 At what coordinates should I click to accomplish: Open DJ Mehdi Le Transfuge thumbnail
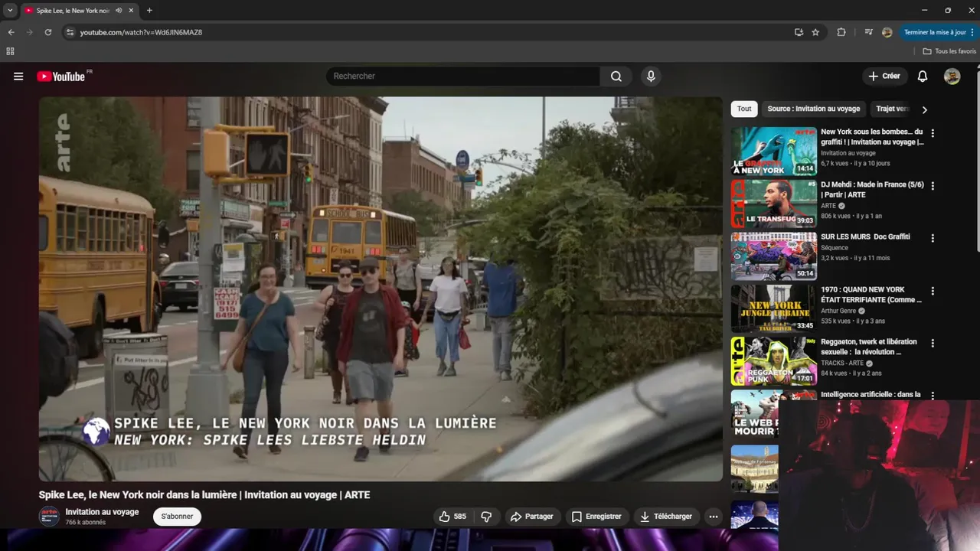click(x=773, y=204)
